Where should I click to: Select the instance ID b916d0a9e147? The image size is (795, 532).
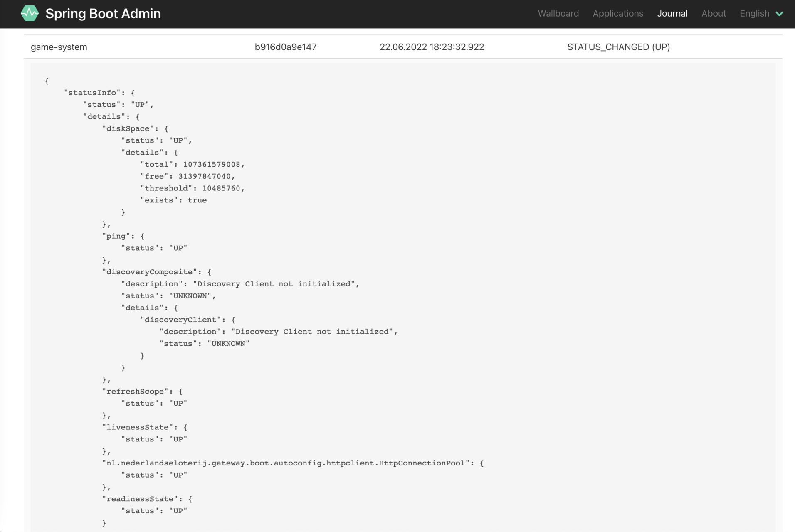tap(286, 47)
